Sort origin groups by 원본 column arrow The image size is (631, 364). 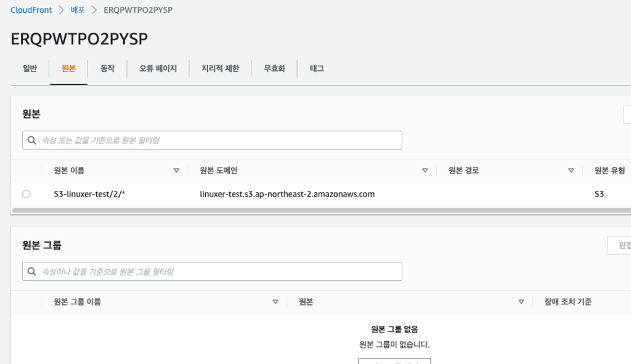click(x=521, y=302)
